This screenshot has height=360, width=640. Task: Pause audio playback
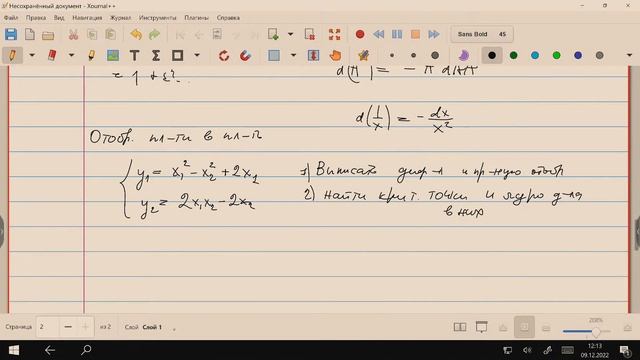click(397, 34)
